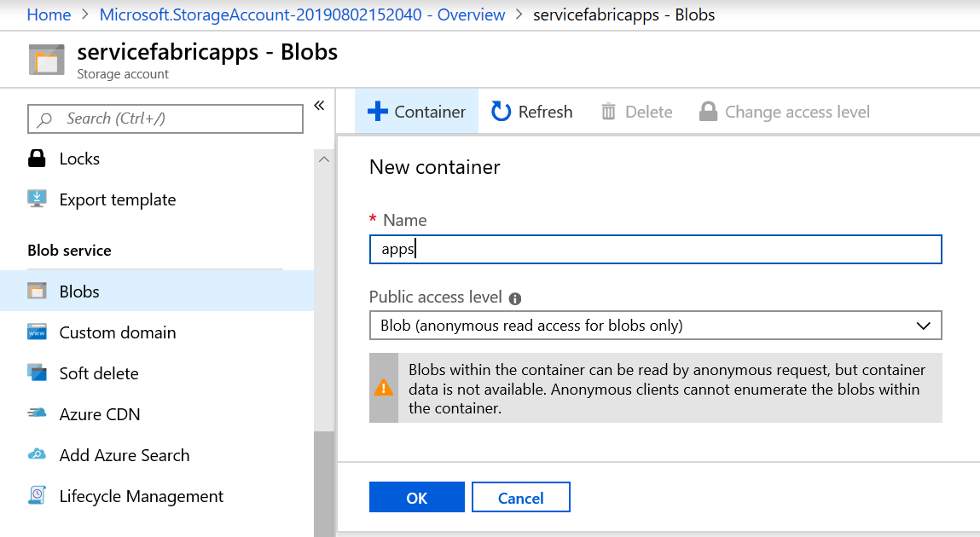Select Blobs in the sidebar menu
The image size is (980, 537).
point(79,292)
